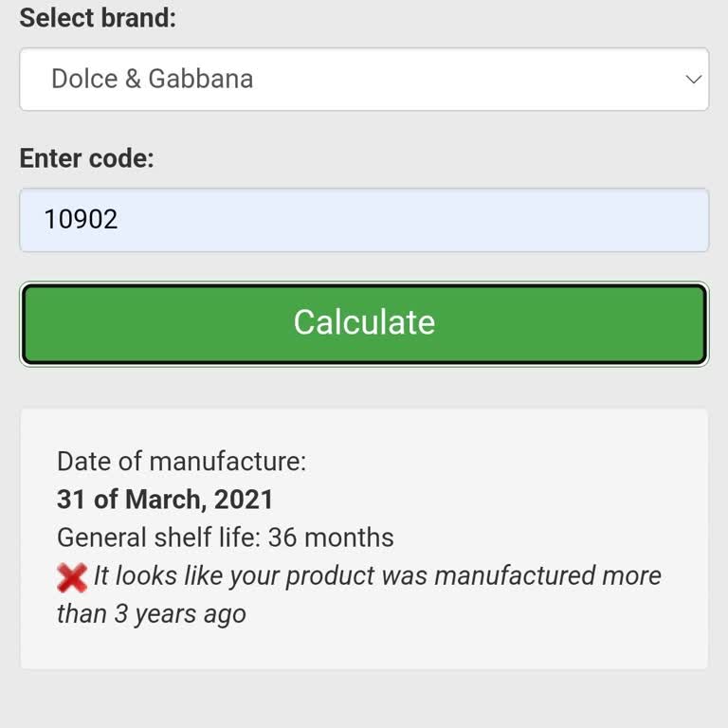The image size is (728, 728).
Task: Click the "Date of manufacture:" text
Action: tap(181, 462)
